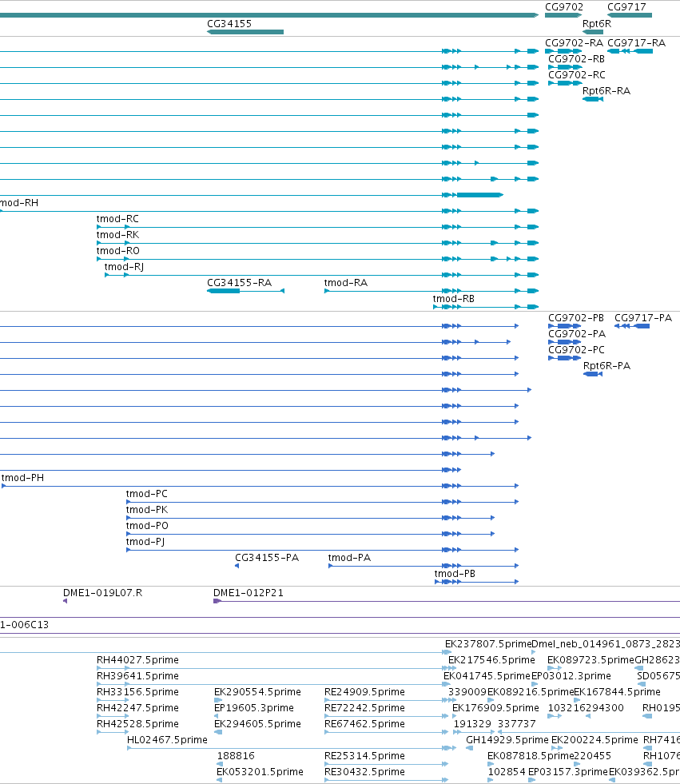Click the CG34155 gene label
680x784 pixels.
pyautogui.click(x=229, y=23)
